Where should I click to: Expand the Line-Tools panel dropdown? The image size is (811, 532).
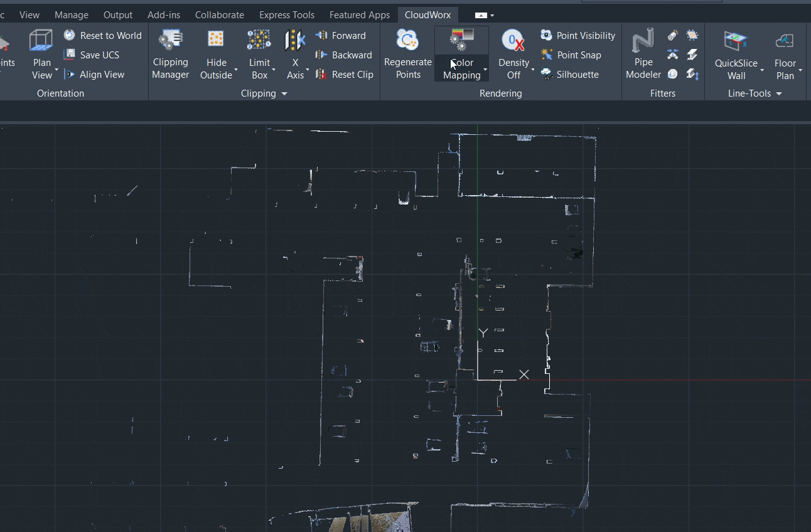779,93
